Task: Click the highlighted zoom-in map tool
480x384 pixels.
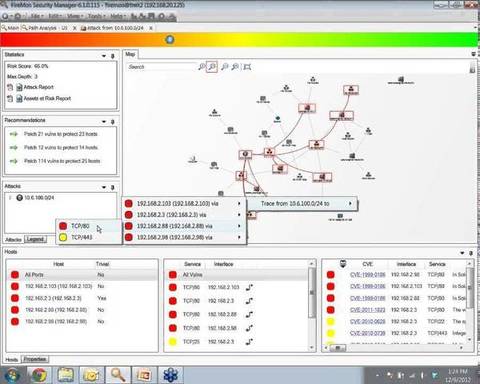Action: click(212, 67)
